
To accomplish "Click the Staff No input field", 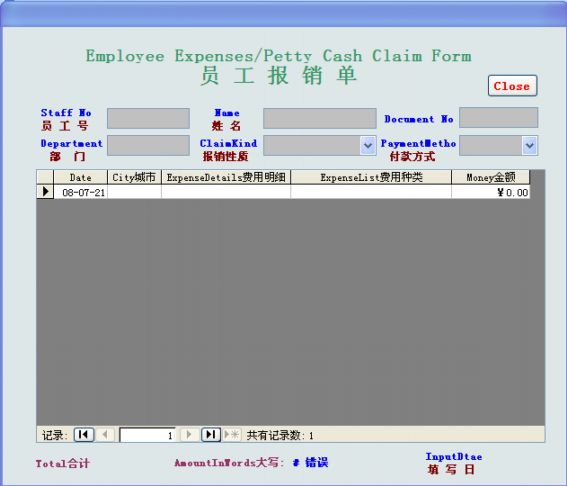I will pyautogui.click(x=148, y=118).
